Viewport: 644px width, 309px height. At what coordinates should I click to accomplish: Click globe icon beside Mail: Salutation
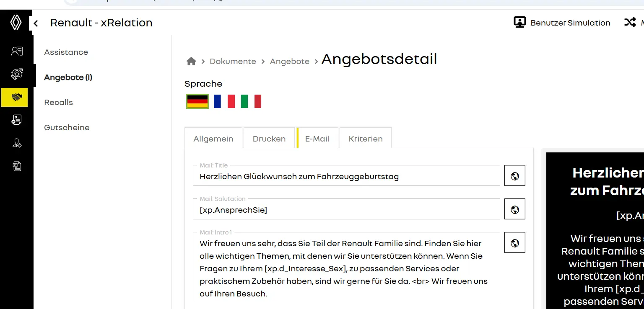(515, 209)
